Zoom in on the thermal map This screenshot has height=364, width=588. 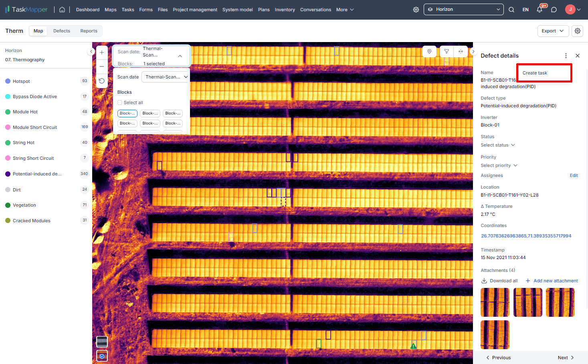click(102, 52)
